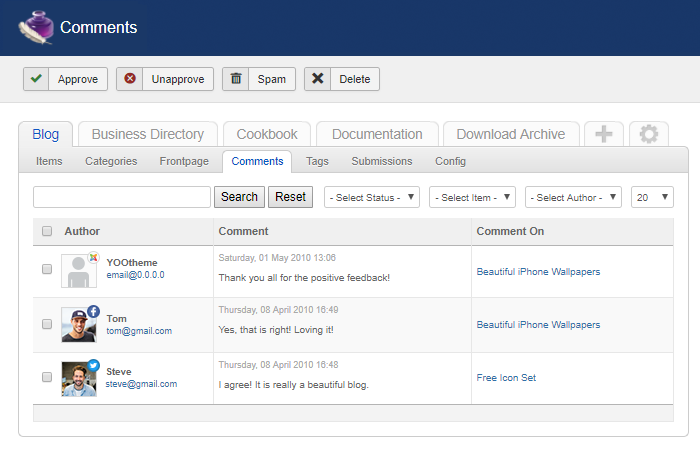
Task: Click the date 'Thursday, 08 April 2010 16:49'
Action: [x=278, y=310]
